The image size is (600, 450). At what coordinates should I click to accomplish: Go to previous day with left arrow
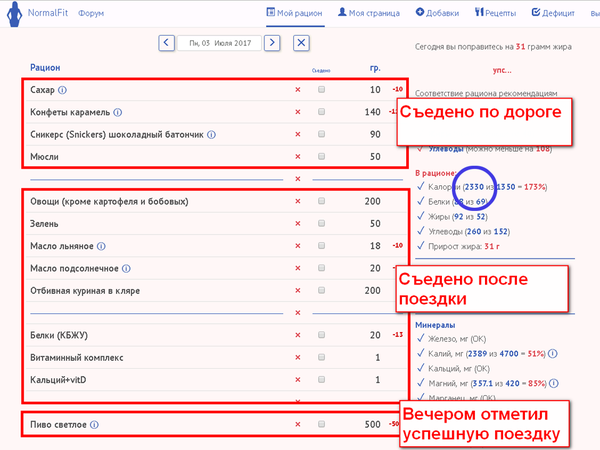[167, 43]
